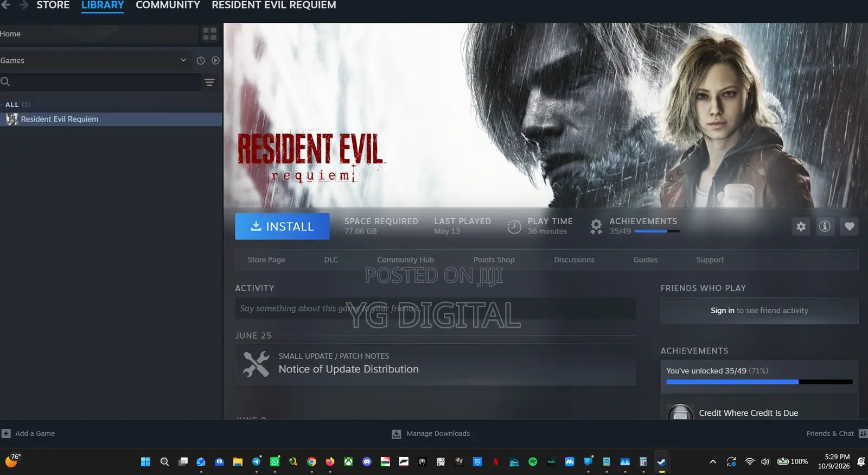Open Manage Downloads
868x475 pixels.
431,434
